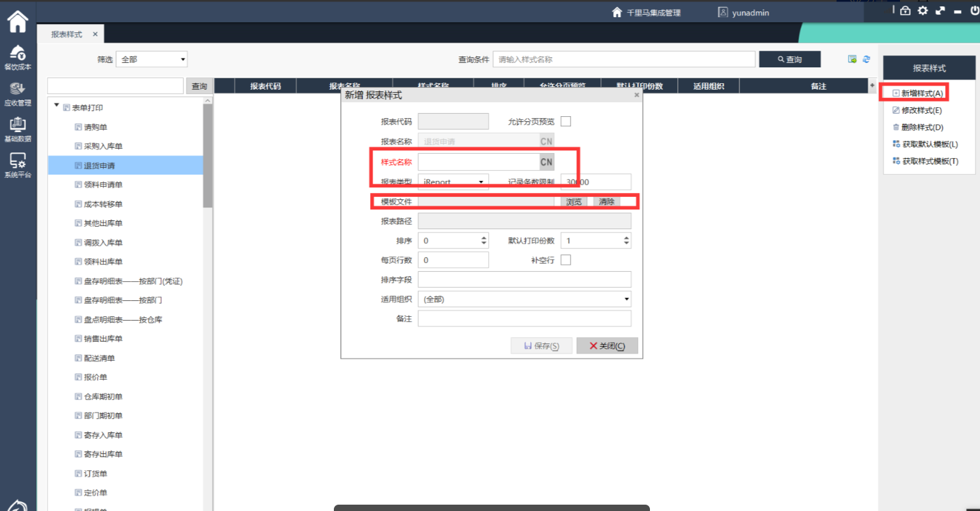Click the 清除 button beside 浏览
This screenshot has height=511, width=980.
click(607, 202)
